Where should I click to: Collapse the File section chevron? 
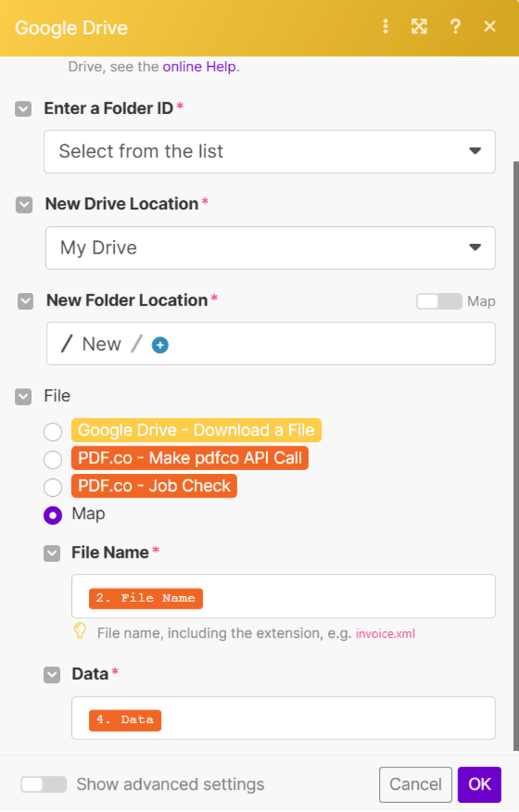pyautogui.click(x=24, y=397)
